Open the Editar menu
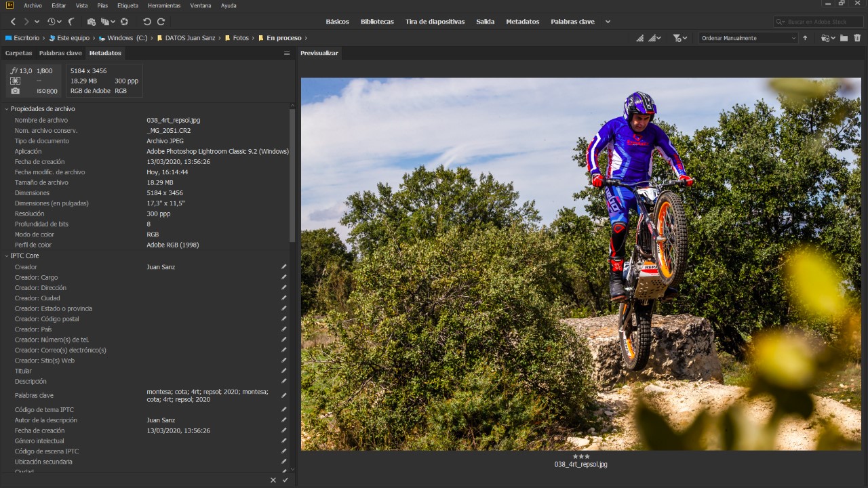Image resolution: width=868 pixels, height=488 pixels. 59,5
